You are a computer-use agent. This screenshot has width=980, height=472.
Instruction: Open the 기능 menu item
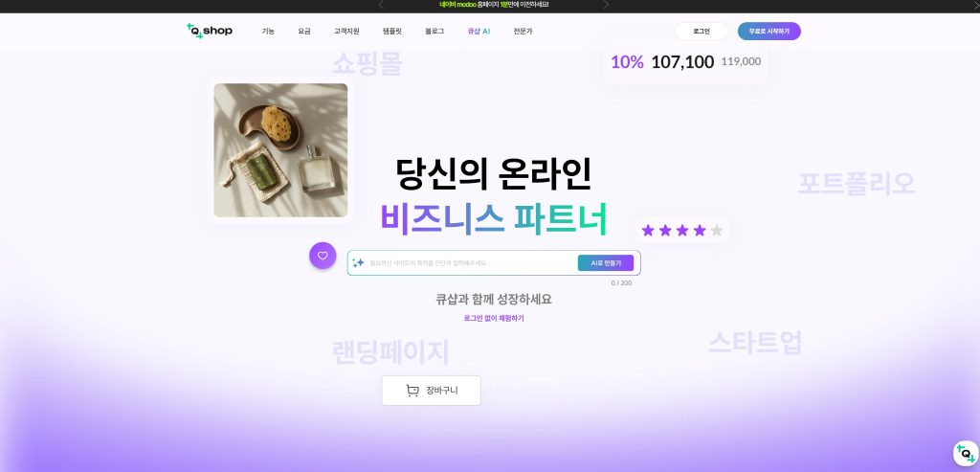point(268,32)
